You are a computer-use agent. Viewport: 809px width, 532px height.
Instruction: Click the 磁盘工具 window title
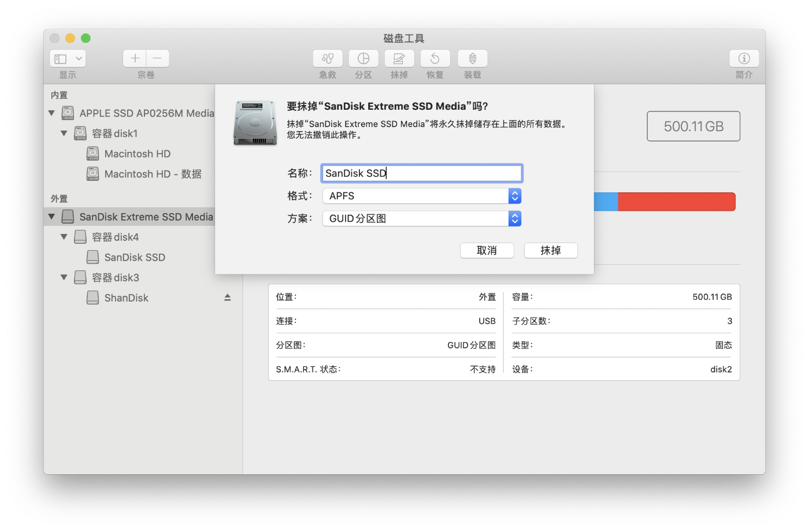404,38
